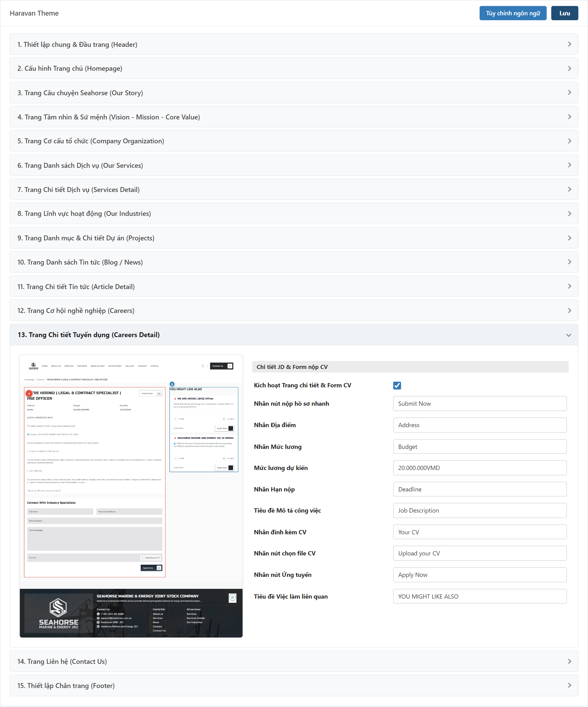
Task: Edit the Nhãn nút nộp hồ sơ nhanh field
Action: (480, 403)
